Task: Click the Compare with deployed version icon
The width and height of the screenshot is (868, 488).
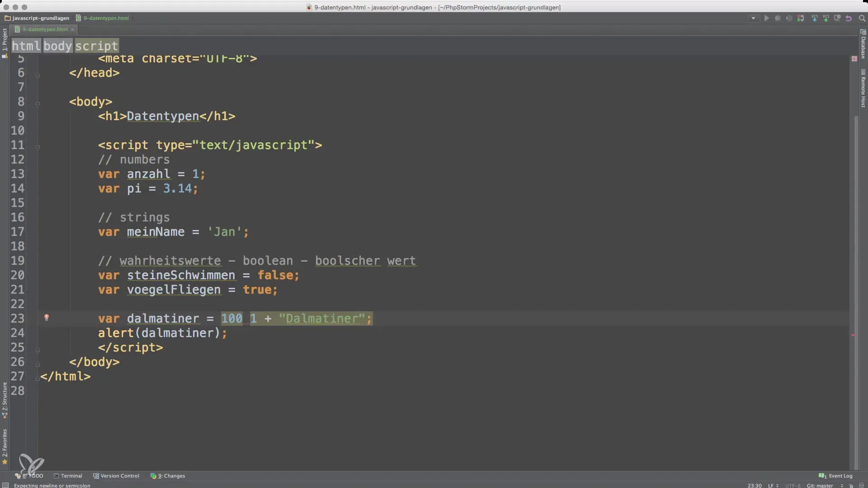Action: [837, 19]
